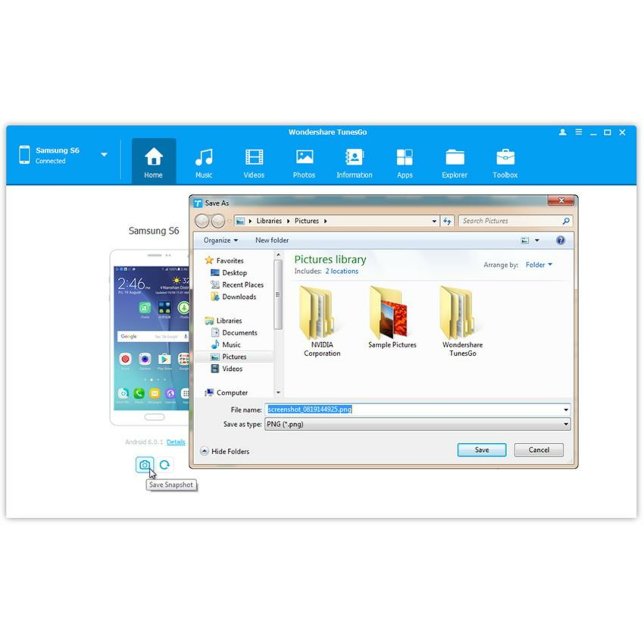Click Libraries in the address path
644x644 pixels.
pyautogui.click(x=269, y=221)
